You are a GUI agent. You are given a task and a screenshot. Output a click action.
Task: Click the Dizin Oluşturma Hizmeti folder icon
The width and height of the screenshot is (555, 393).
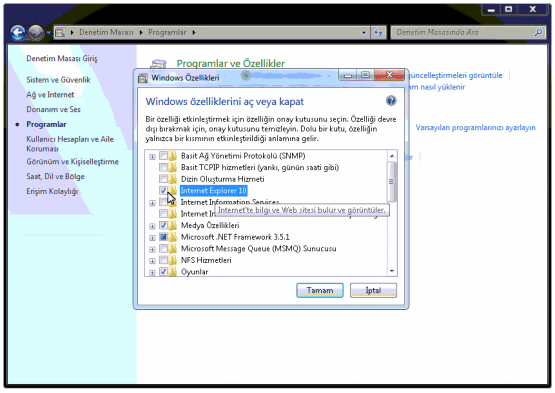click(172, 179)
